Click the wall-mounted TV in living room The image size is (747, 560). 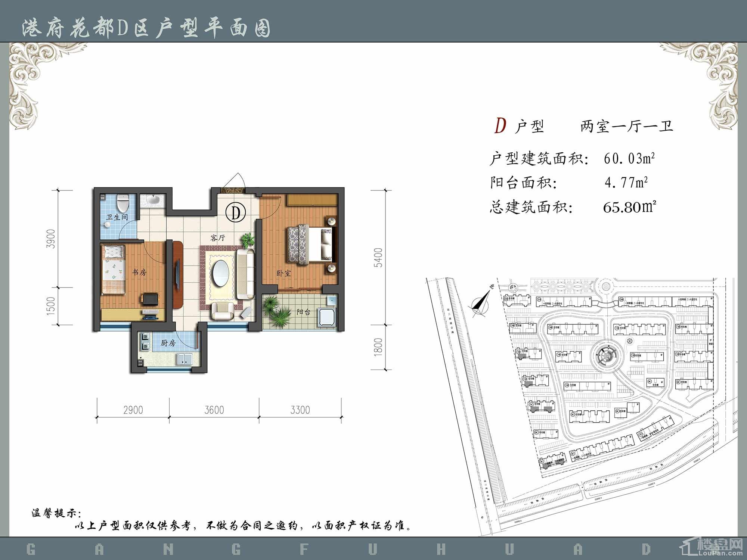click(178, 274)
